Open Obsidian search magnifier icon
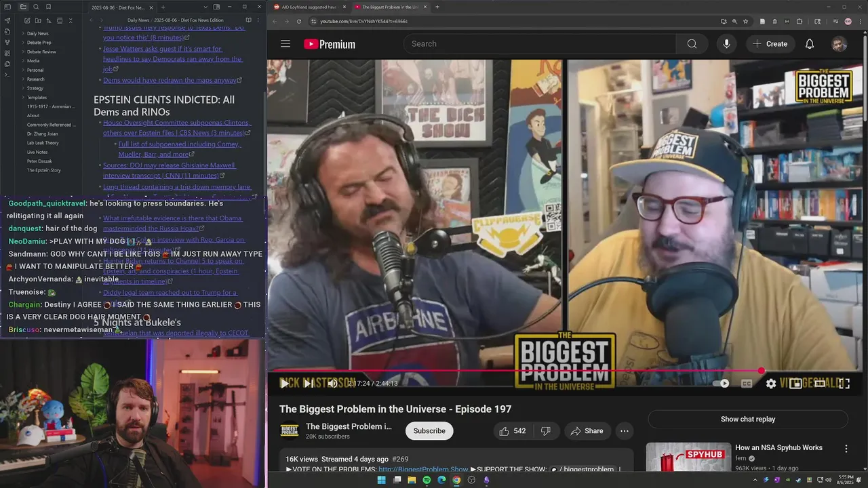 pyautogui.click(x=36, y=7)
